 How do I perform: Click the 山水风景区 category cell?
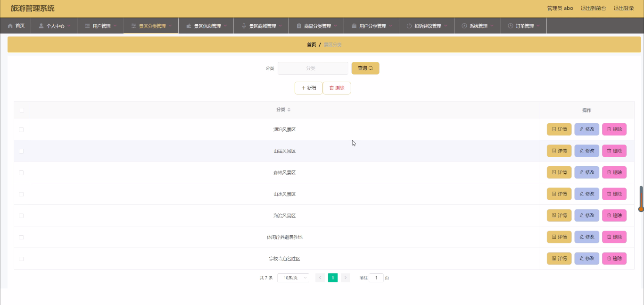click(284, 194)
